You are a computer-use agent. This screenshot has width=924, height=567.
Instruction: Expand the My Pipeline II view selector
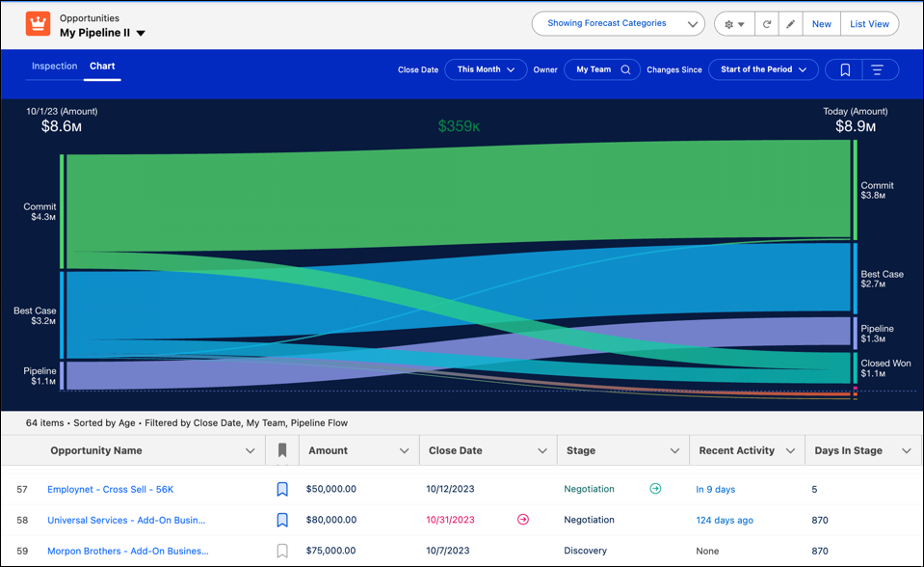140,32
